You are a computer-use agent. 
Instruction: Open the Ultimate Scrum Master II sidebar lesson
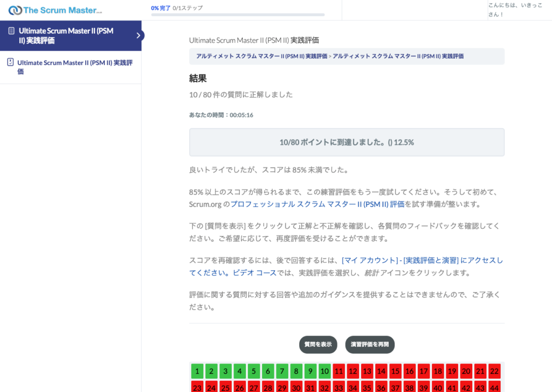click(x=74, y=67)
